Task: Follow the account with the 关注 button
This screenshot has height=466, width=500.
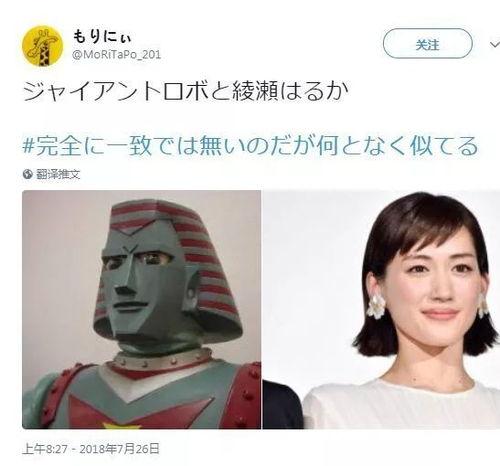Action: [x=428, y=44]
